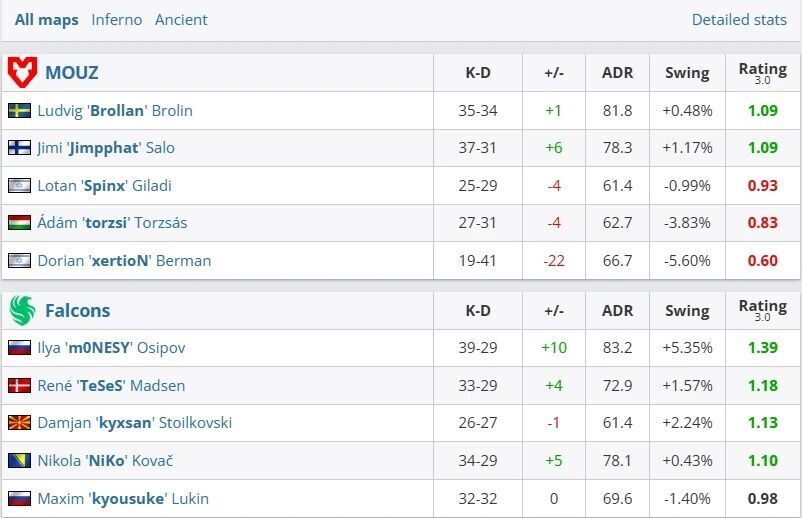Open Maxim 'kyousuke' Lukin player page
This screenshot has height=518, width=802.
[122, 498]
